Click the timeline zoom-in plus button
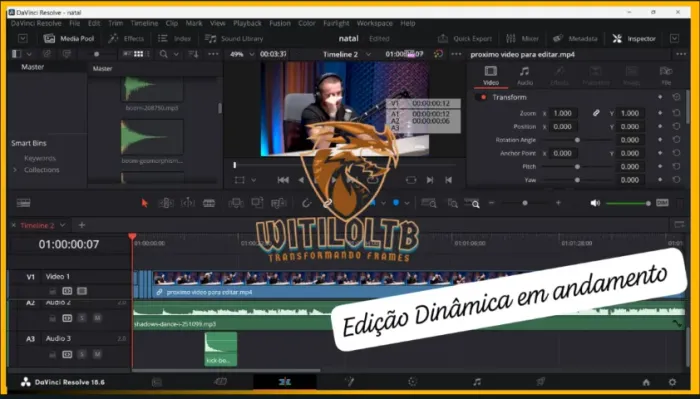 [558, 203]
